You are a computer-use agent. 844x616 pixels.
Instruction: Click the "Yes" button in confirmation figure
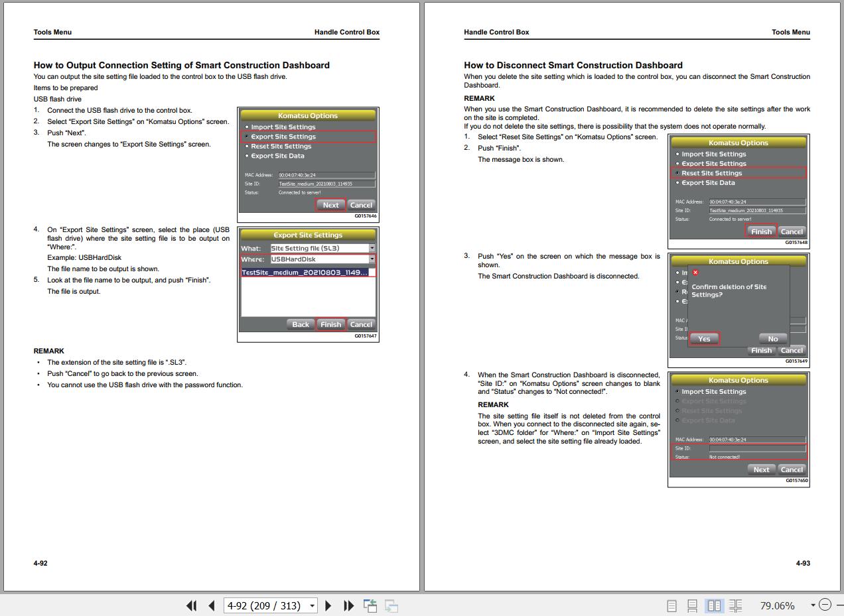[704, 339]
